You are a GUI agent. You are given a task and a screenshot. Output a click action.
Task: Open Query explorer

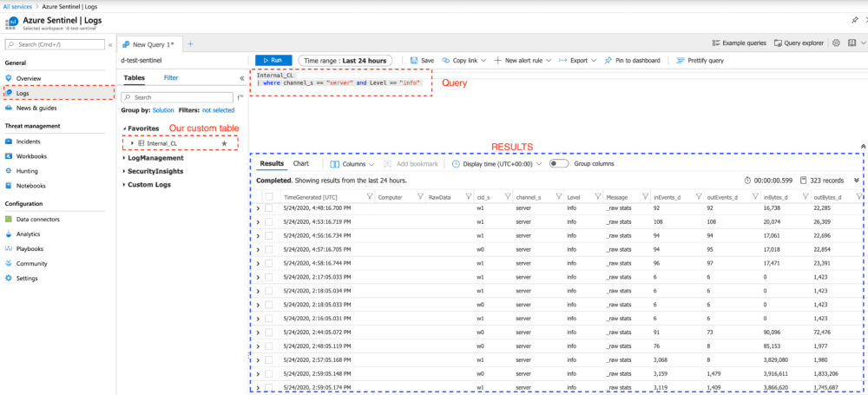point(799,43)
